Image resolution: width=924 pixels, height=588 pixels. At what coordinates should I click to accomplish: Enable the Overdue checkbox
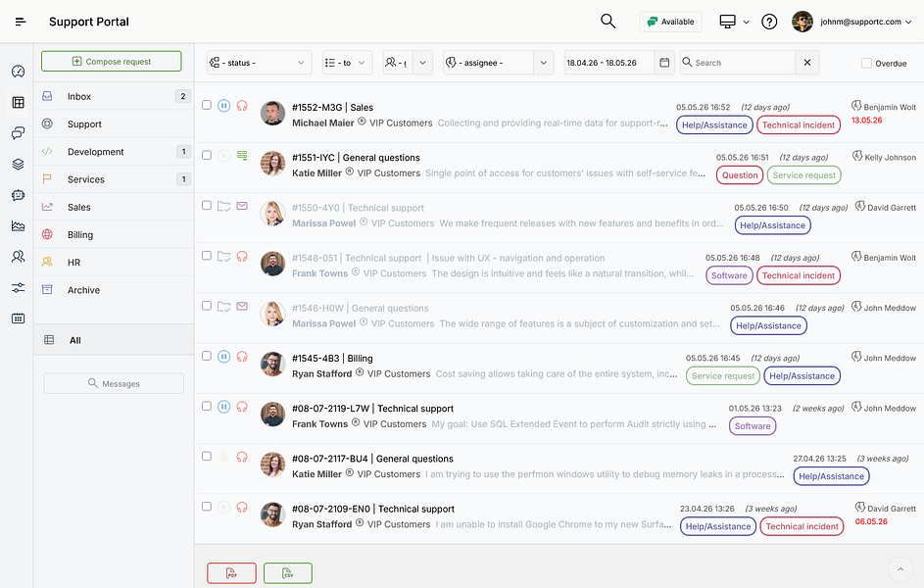[x=866, y=63]
